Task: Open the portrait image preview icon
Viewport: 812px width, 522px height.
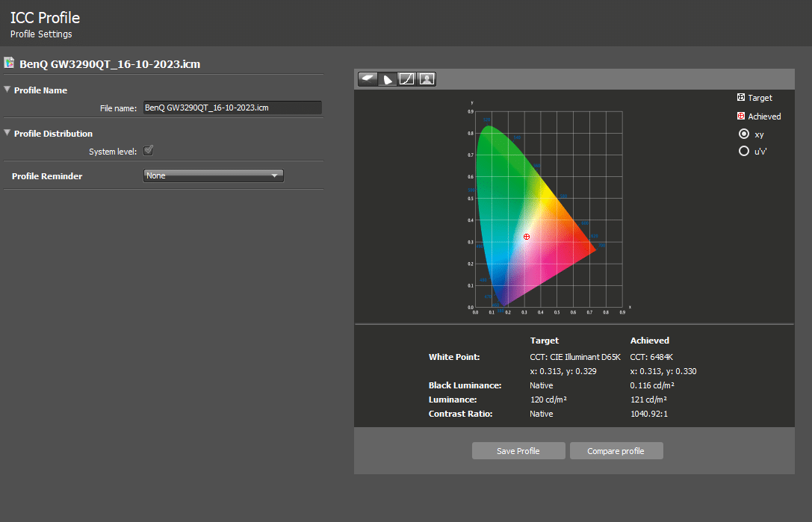Action: pyautogui.click(x=427, y=79)
